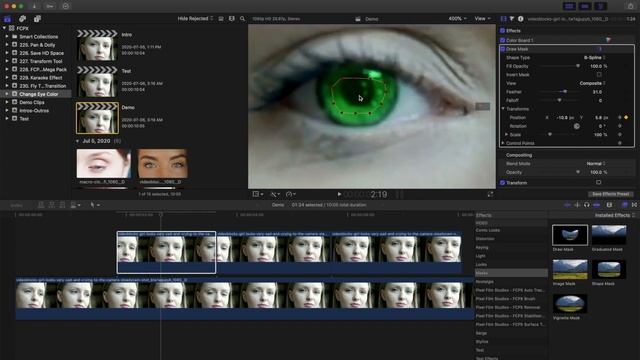
Task: Open the Installed Effects filter menu
Action: pyautogui.click(x=615, y=215)
